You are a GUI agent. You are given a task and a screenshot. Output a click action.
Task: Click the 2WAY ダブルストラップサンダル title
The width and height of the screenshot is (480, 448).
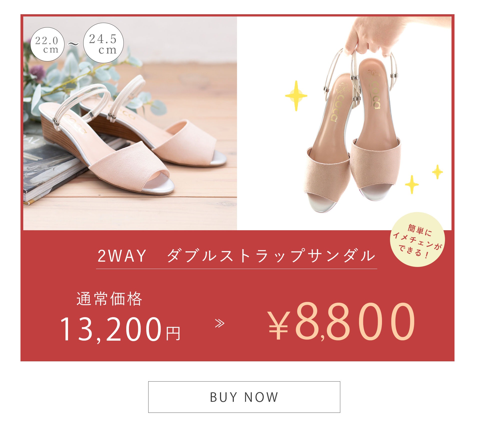pyautogui.click(x=236, y=256)
